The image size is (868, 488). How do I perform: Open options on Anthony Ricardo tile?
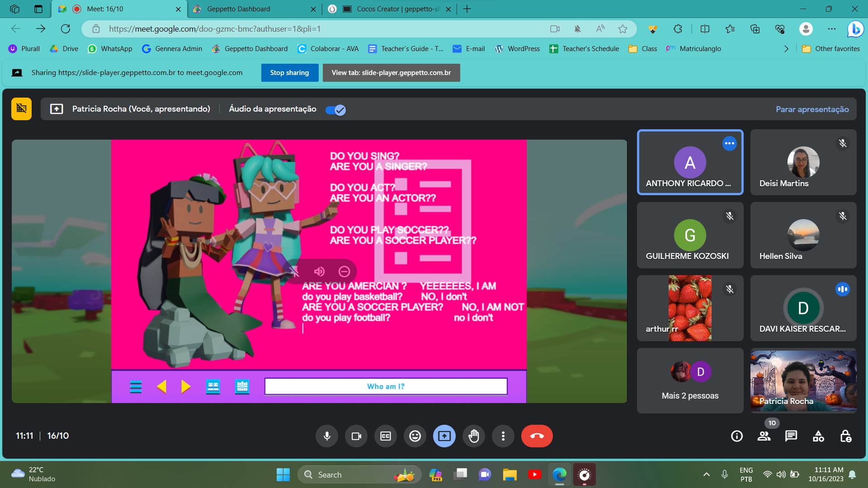(730, 143)
